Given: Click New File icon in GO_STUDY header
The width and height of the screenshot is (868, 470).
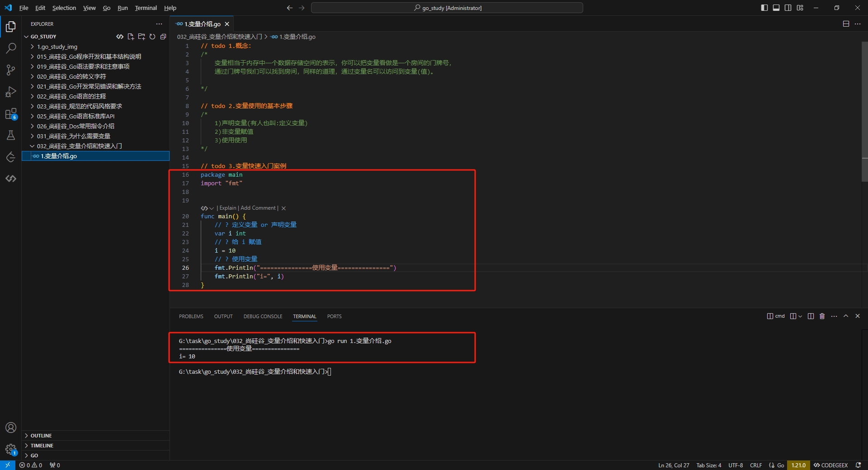Looking at the screenshot, I should click(131, 37).
